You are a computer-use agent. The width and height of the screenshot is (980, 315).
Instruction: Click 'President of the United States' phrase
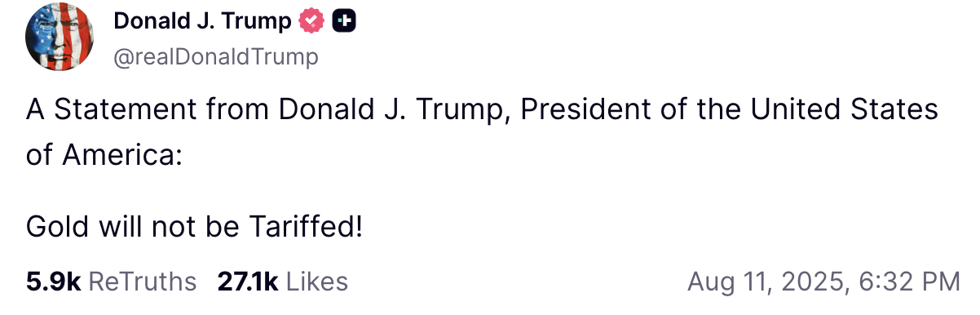click(729, 109)
